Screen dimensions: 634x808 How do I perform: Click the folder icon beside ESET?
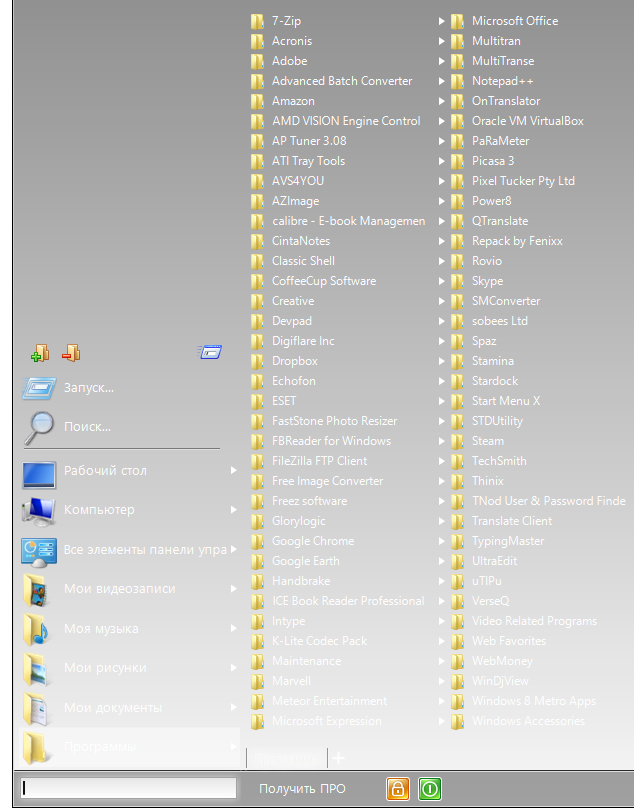[x=257, y=401]
